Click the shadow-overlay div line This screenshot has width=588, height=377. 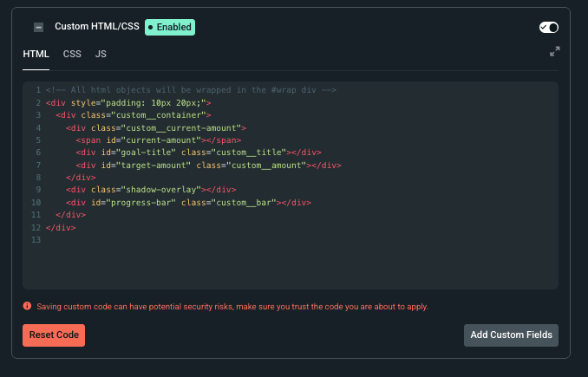[x=151, y=190]
